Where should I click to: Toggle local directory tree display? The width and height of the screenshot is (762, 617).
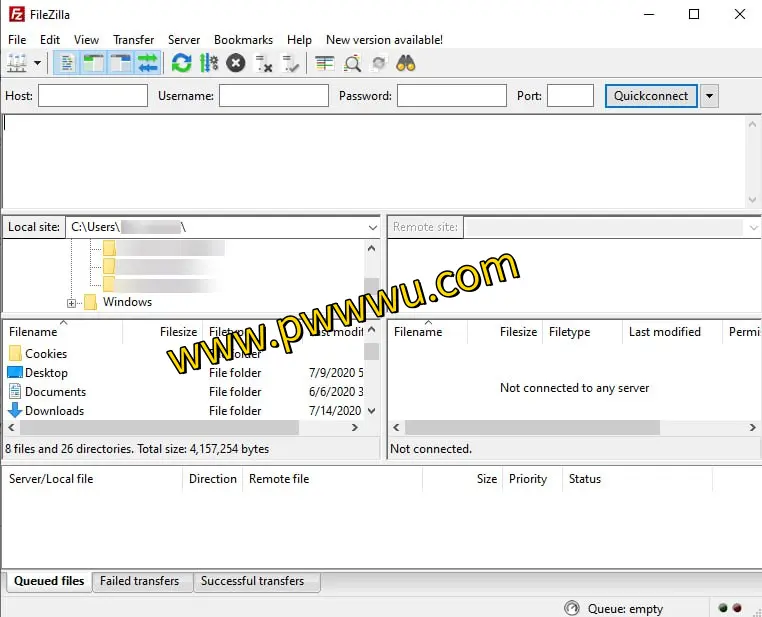point(94,63)
